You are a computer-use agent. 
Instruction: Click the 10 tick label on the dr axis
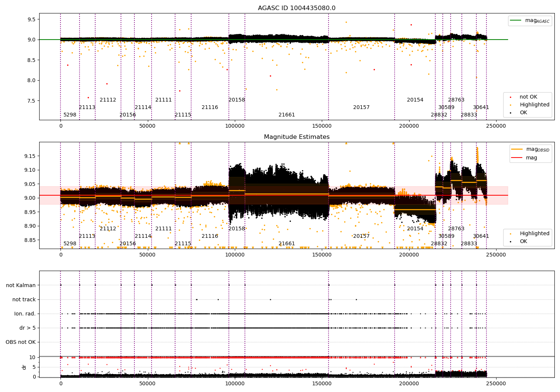tap(32, 358)
